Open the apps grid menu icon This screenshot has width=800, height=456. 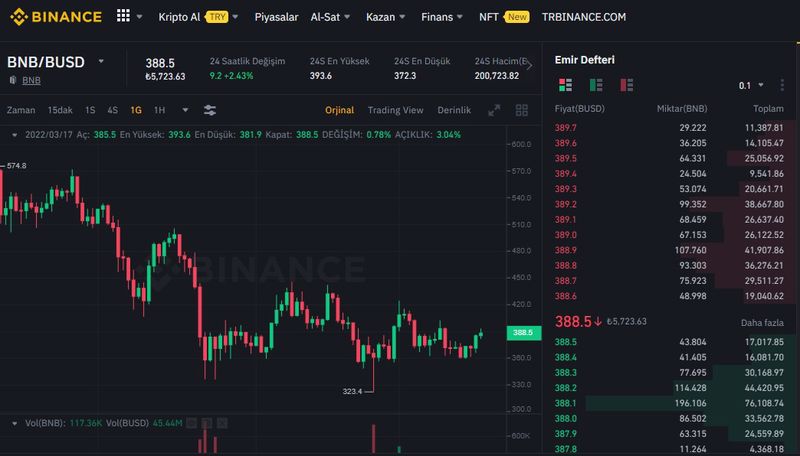coord(123,16)
